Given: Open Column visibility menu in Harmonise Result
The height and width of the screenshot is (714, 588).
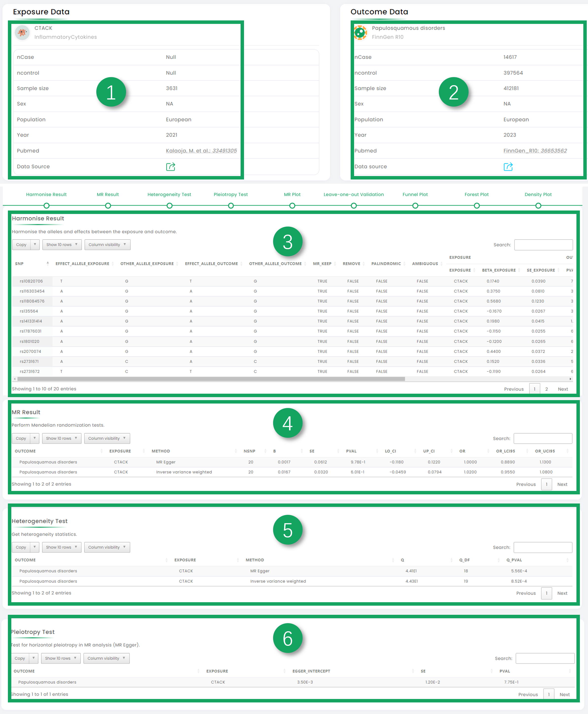Looking at the screenshot, I should point(107,244).
